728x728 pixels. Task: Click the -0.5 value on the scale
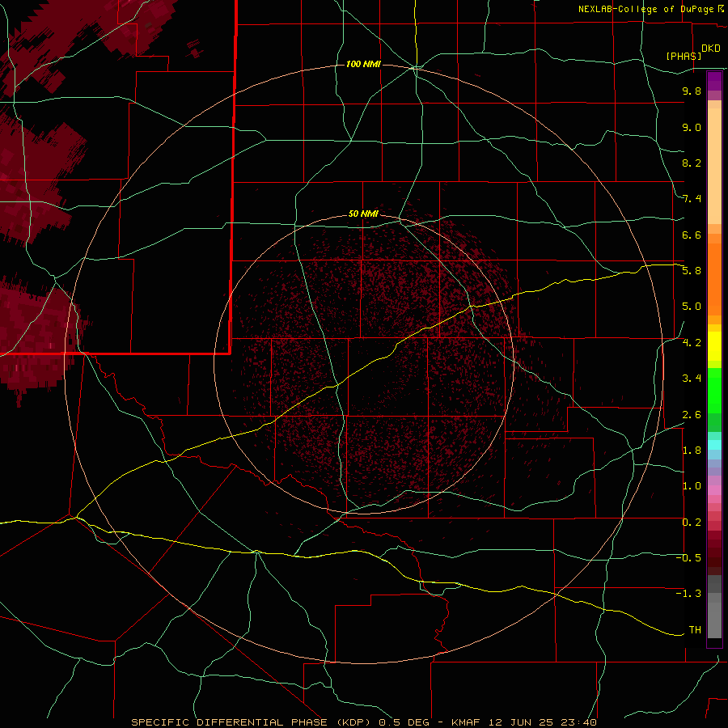(688, 558)
